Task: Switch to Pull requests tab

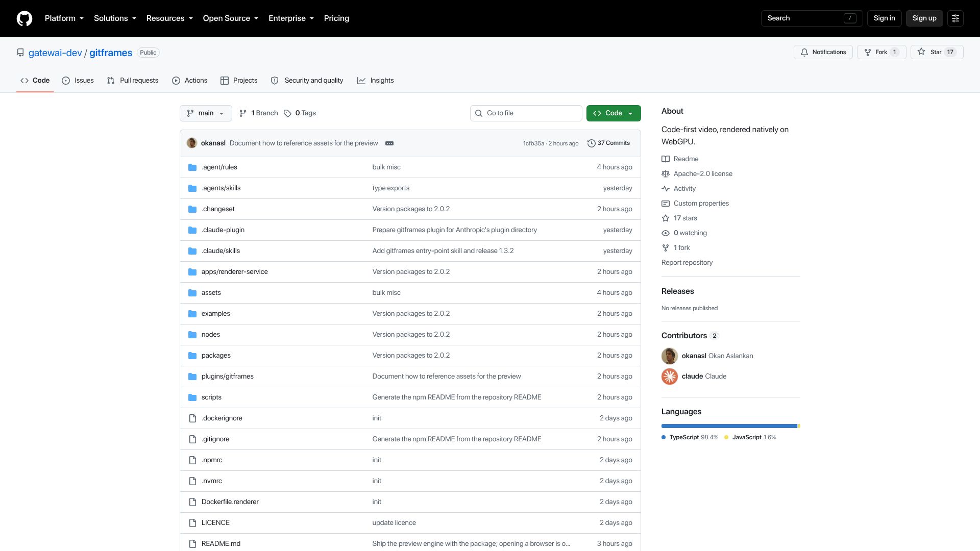Action: click(x=133, y=81)
